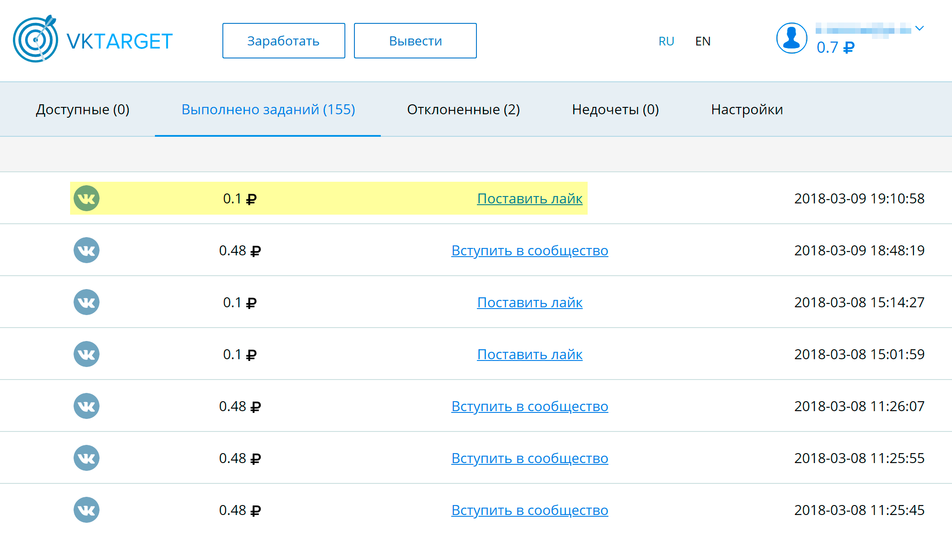
Task: Click VK icon in 11:26:07 row
Action: click(87, 406)
